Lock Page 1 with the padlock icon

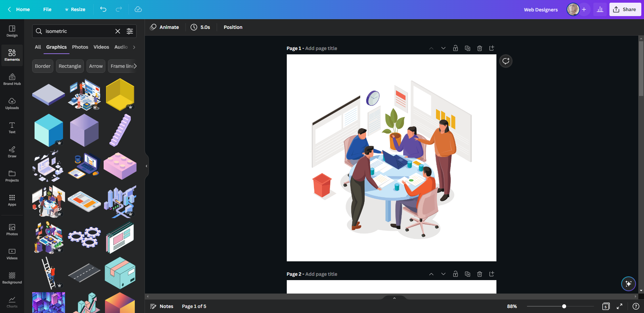[x=455, y=48]
